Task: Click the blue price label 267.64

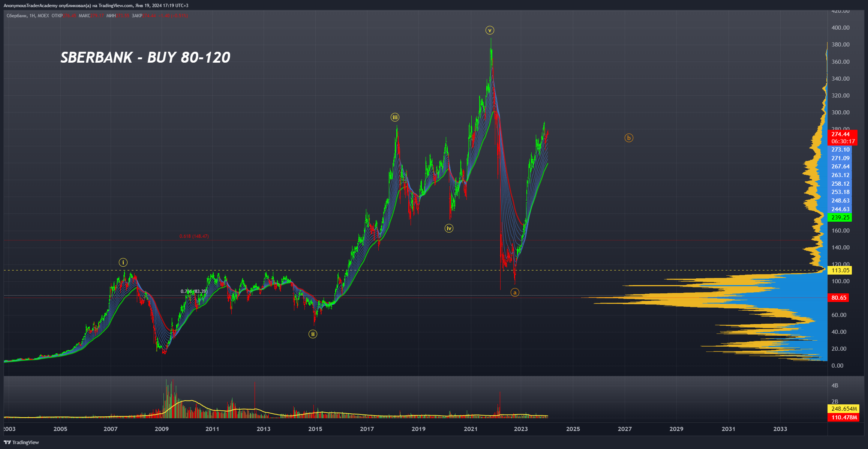Action: click(x=840, y=167)
